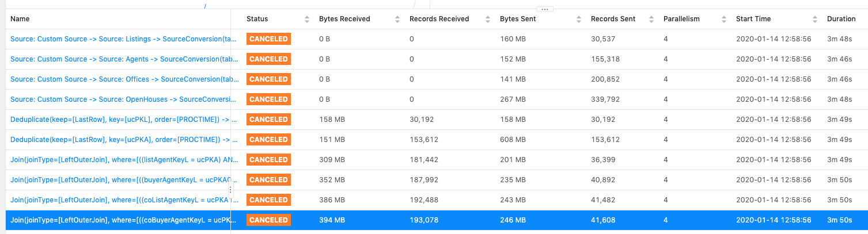Sort rows by Start Time arrows

tap(815, 19)
